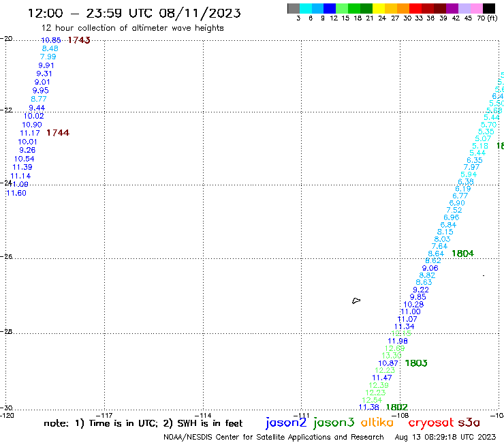Click the subtitle '12 hour collection of altimeter wave heights'

(132, 28)
